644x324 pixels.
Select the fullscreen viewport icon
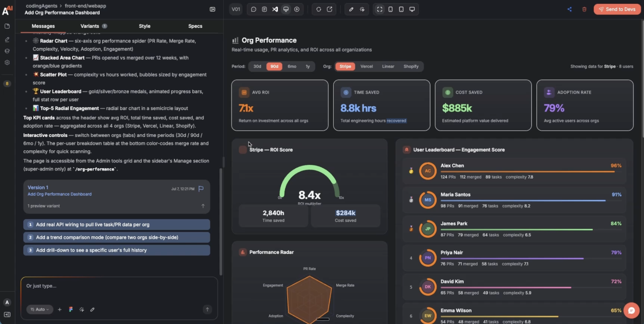pyautogui.click(x=379, y=9)
